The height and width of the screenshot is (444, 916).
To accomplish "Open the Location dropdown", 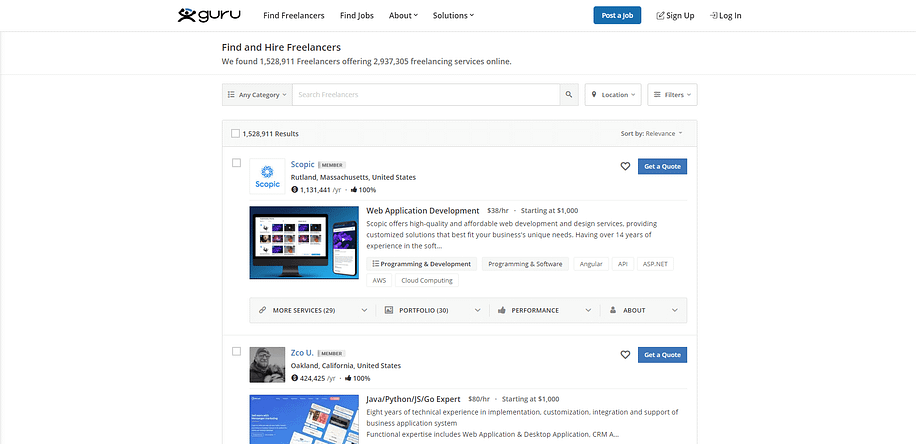I will pos(612,95).
